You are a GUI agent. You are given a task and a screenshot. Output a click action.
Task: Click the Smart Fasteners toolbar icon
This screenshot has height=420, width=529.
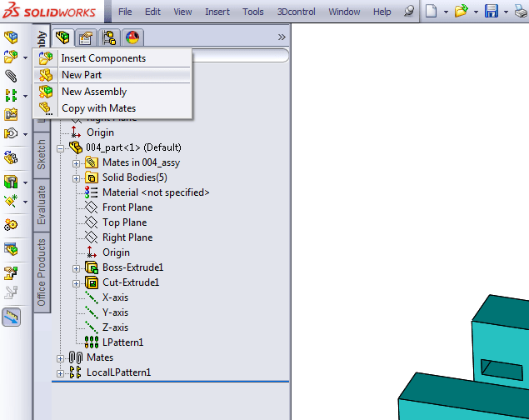(11, 115)
